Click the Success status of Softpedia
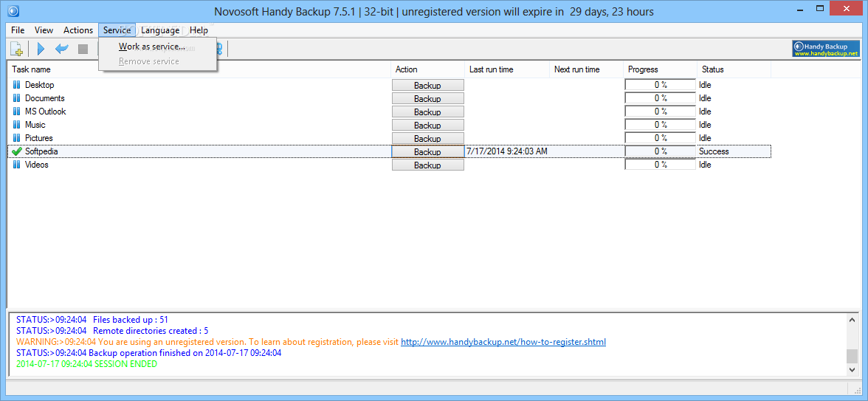Screen dimensions: 868x401 (714, 151)
